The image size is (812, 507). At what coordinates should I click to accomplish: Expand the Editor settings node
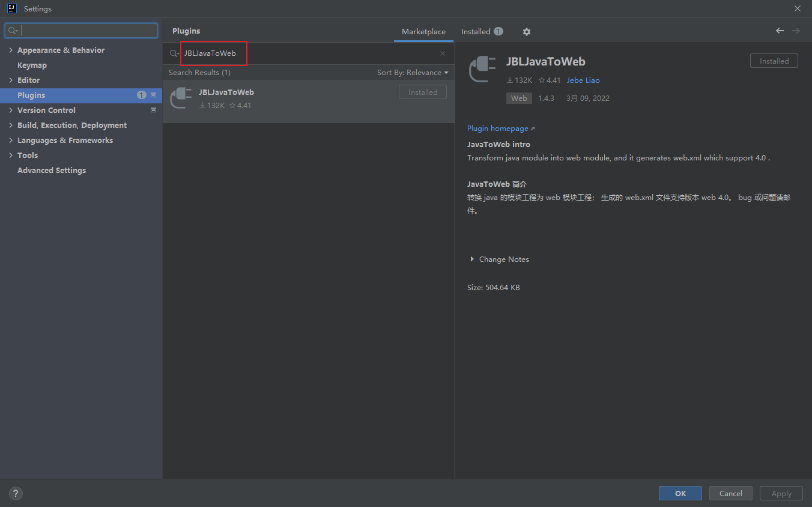(11, 80)
